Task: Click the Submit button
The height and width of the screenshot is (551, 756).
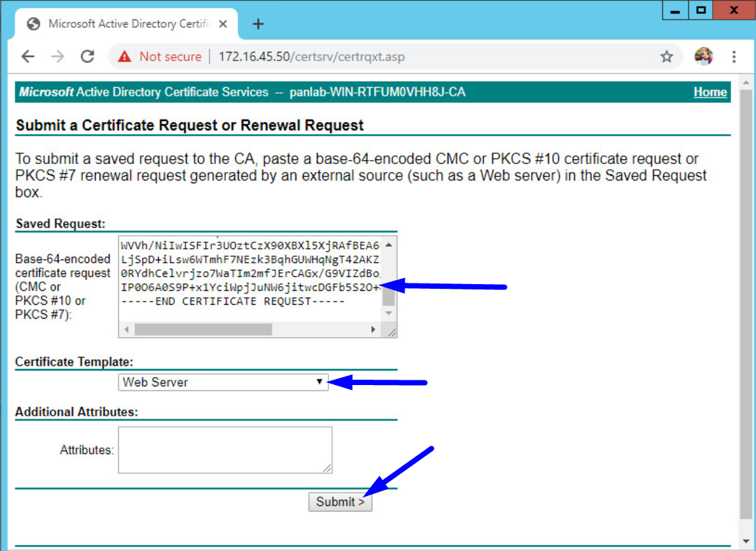Action: tap(340, 502)
